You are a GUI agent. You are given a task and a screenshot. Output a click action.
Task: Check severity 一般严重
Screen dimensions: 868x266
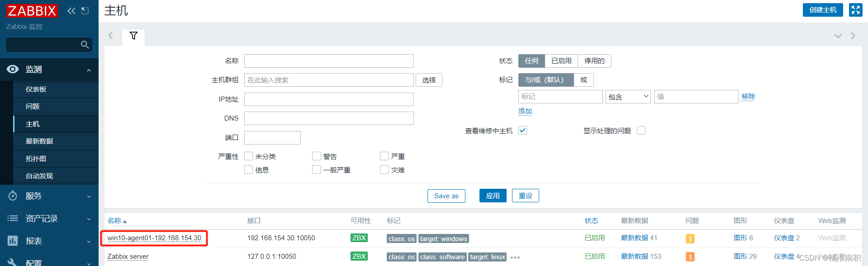click(x=317, y=170)
